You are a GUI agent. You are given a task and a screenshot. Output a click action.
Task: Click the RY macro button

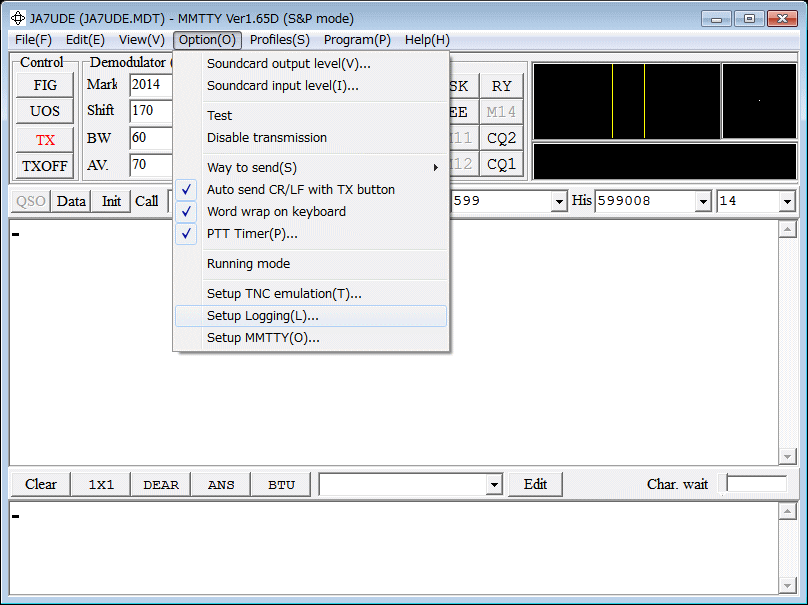pos(501,86)
